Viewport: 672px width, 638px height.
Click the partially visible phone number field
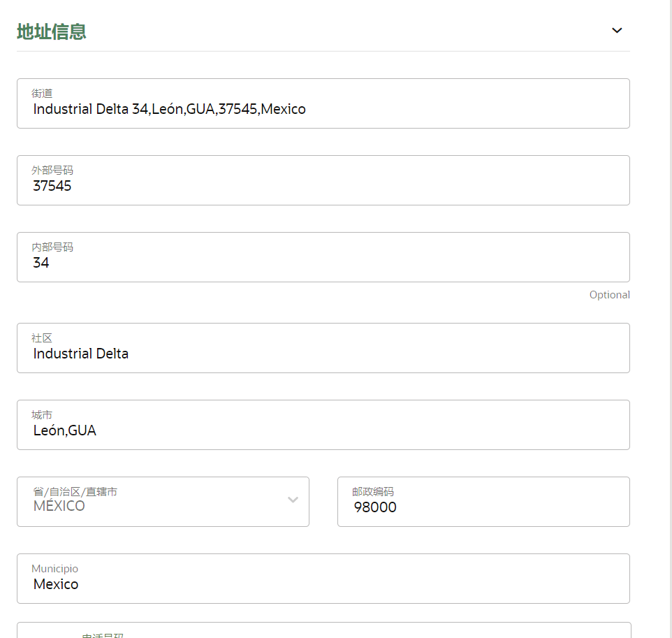click(x=323, y=631)
